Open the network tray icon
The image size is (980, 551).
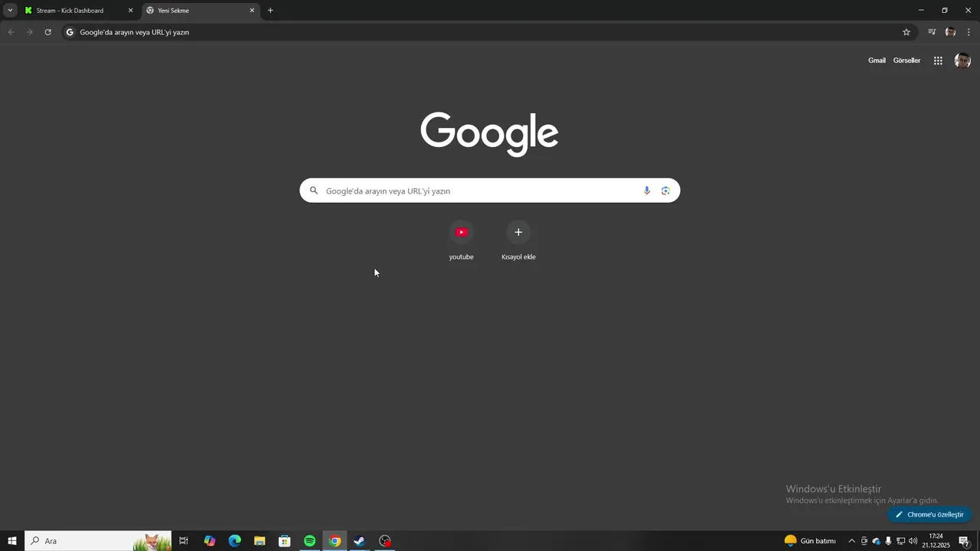click(x=900, y=541)
